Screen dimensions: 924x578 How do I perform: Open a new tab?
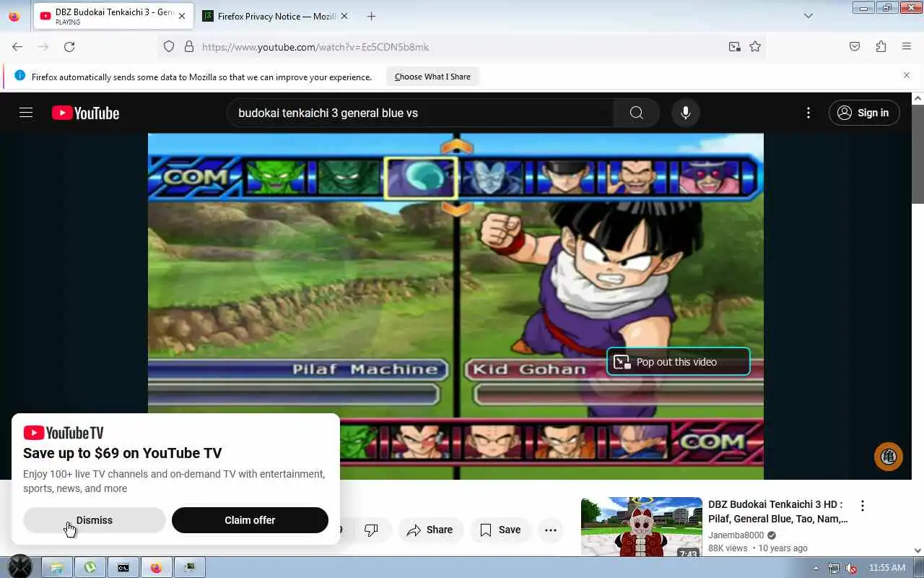pyautogui.click(x=371, y=16)
